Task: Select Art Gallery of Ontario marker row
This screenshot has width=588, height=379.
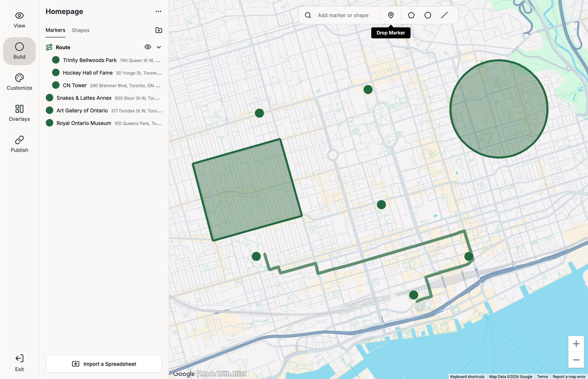Action: pos(104,110)
